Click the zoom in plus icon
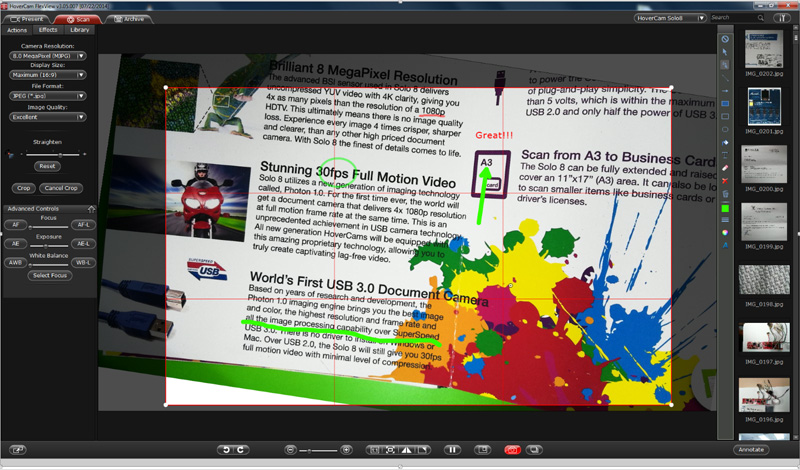The image size is (800, 470). click(x=346, y=450)
